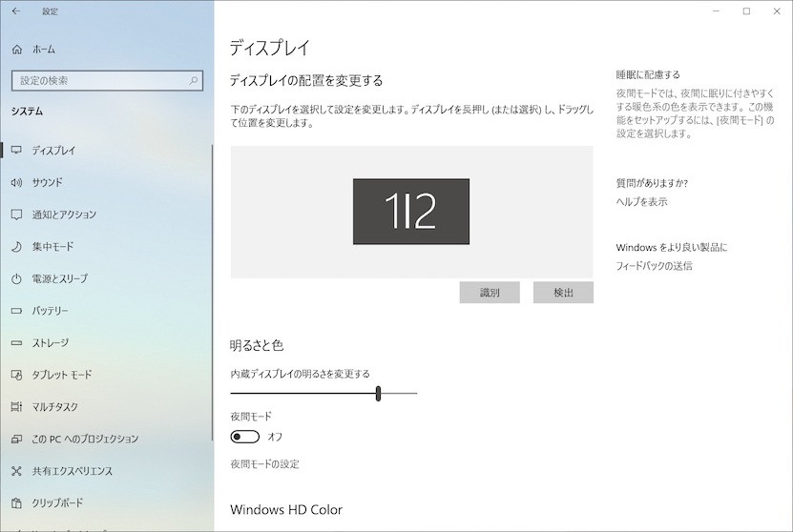
Task: Open サウンド settings page
Action: pyautogui.click(x=47, y=182)
